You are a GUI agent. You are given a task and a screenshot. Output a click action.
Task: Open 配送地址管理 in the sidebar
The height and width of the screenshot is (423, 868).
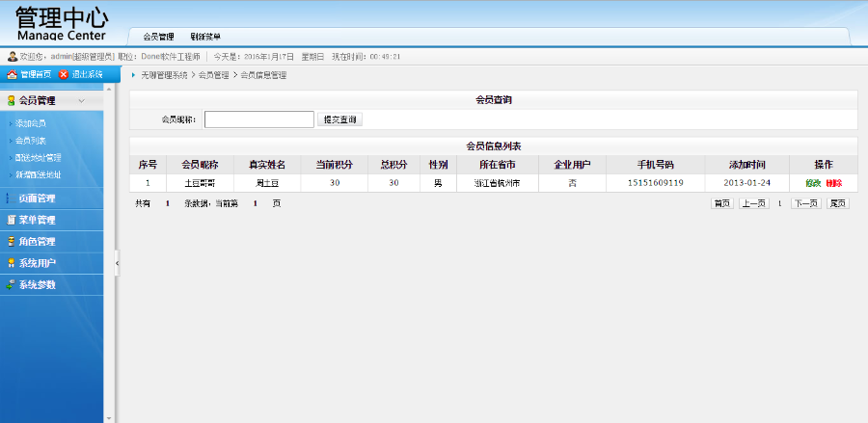tap(39, 158)
